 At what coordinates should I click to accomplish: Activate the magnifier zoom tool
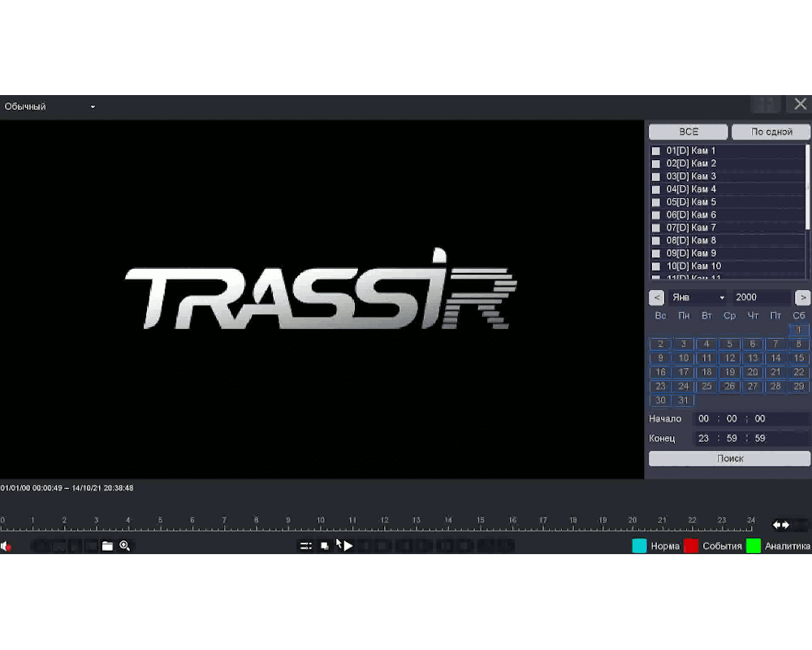[125, 546]
